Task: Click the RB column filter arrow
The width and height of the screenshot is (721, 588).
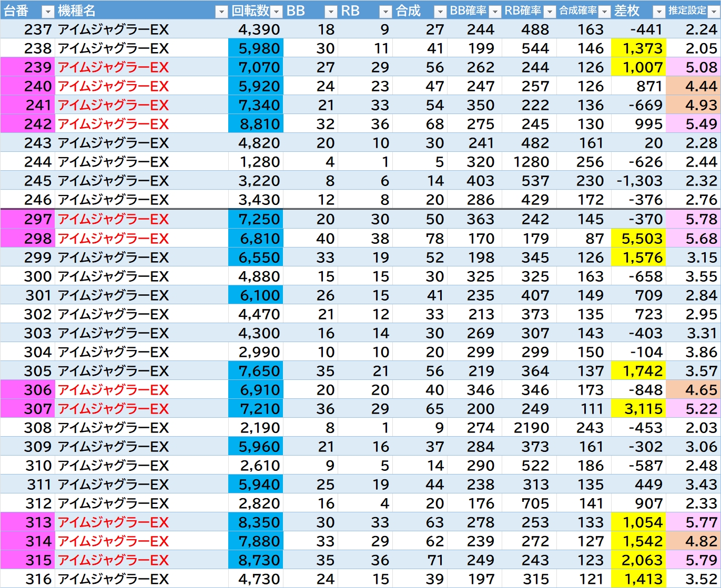Action: 385,11
